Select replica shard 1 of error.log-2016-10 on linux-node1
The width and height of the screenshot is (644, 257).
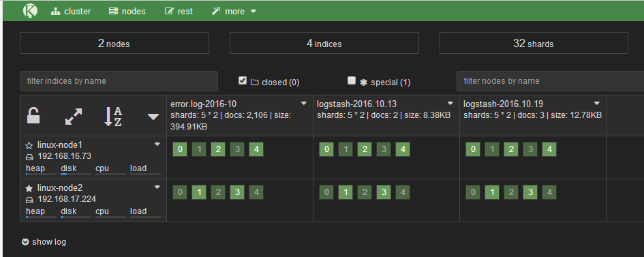199,149
